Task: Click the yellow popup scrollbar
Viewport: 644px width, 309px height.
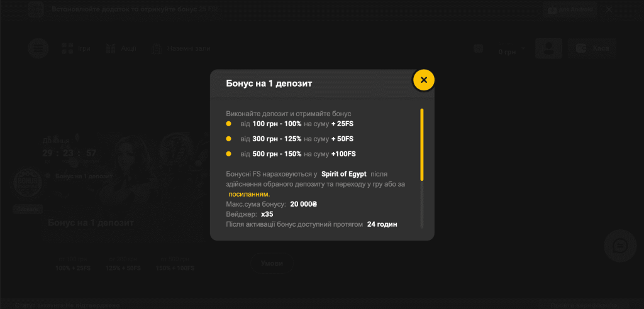Action: coord(421,144)
